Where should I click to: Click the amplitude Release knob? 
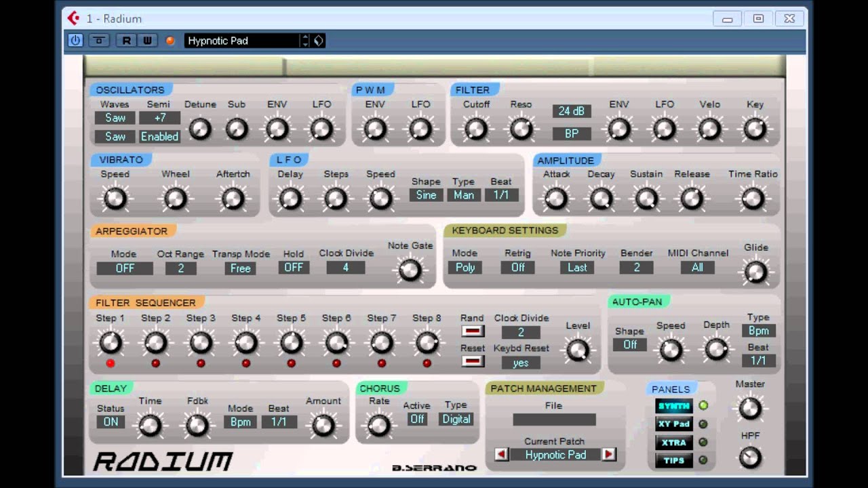coord(691,199)
